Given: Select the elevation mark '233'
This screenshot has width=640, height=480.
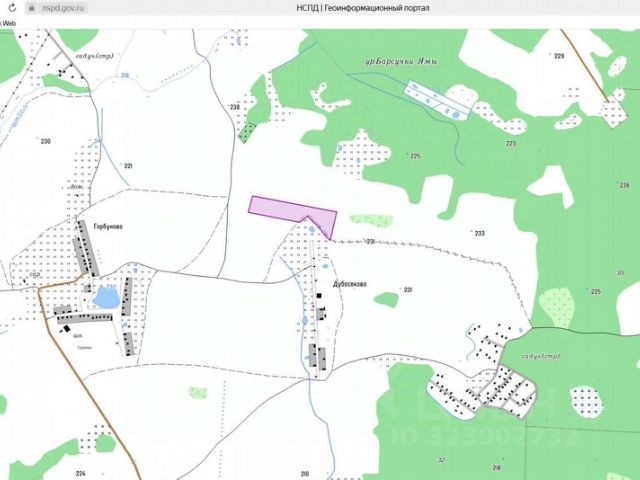Looking at the screenshot, I should (480, 233).
